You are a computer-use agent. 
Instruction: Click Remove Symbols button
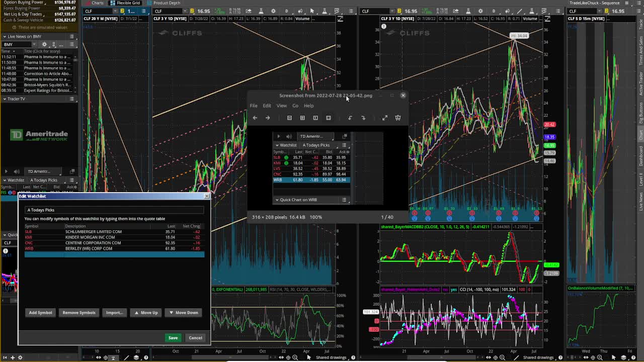(x=79, y=313)
